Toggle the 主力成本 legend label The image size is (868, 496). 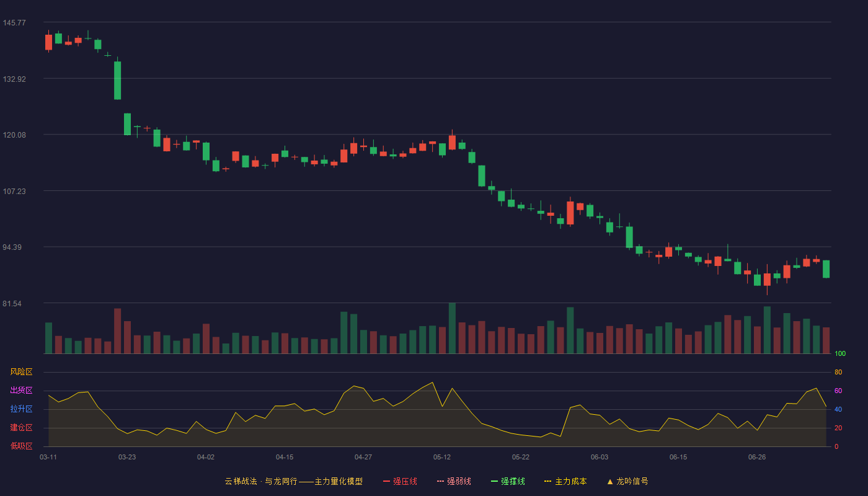coord(570,482)
